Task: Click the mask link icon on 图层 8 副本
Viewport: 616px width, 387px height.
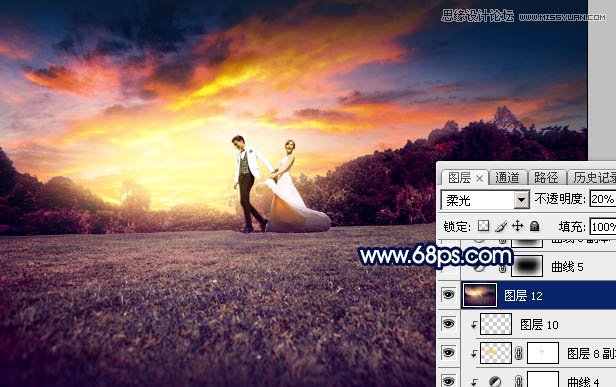Action: pos(519,353)
